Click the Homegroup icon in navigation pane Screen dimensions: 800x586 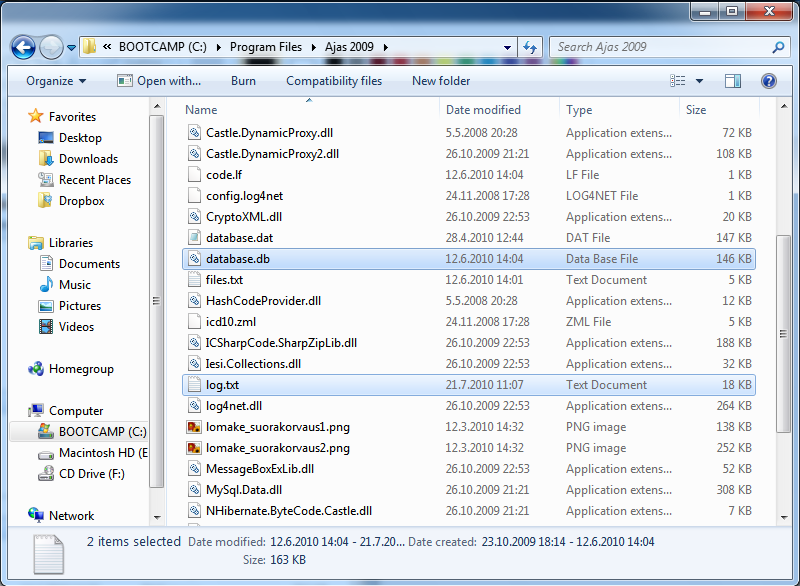[36, 369]
